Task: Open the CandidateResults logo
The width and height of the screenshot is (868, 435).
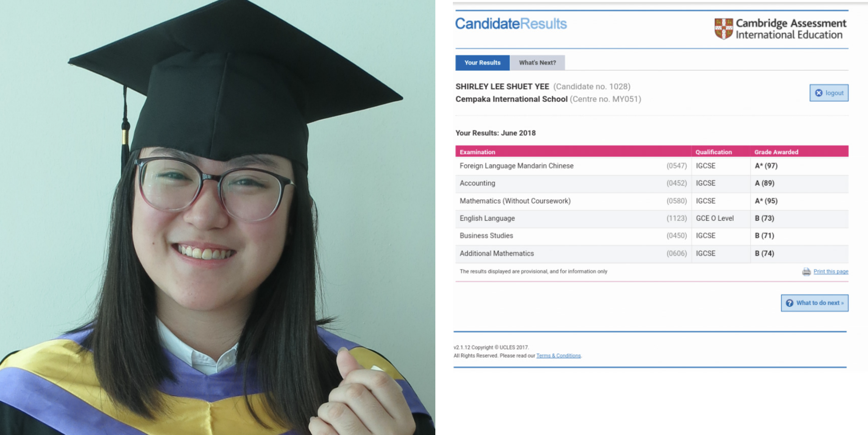Action: [511, 24]
